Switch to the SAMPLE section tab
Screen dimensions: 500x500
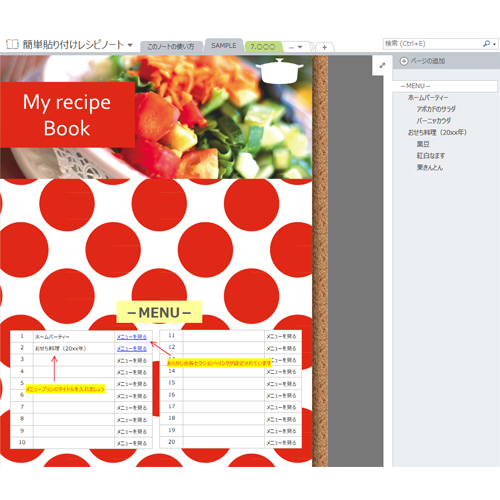click(224, 46)
